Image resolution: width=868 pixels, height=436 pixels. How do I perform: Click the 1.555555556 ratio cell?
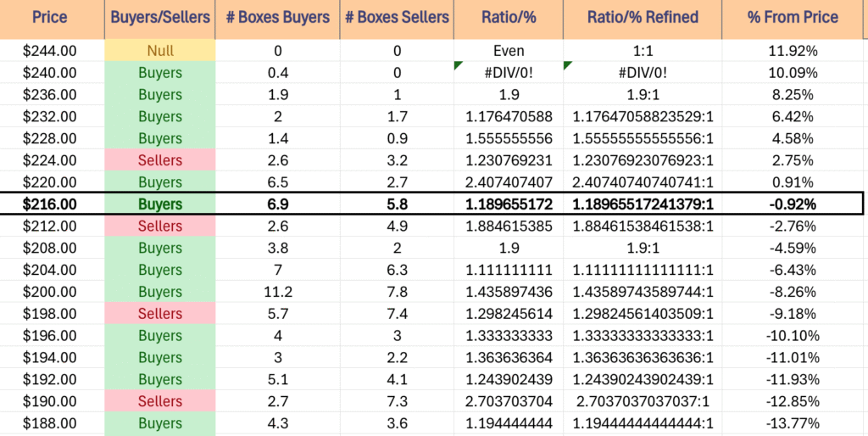click(x=509, y=138)
